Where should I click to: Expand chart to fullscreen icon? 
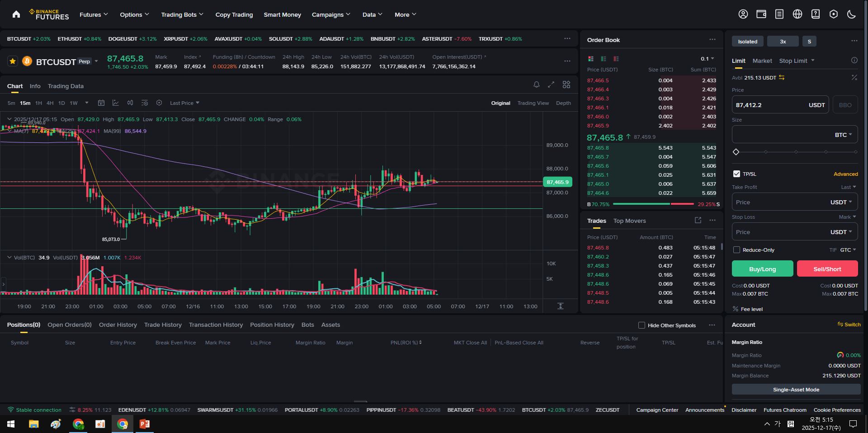tap(551, 85)
